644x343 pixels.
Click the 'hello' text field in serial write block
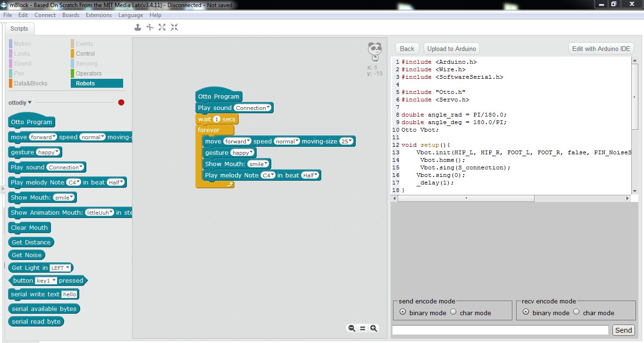click(x=69, y=294)
